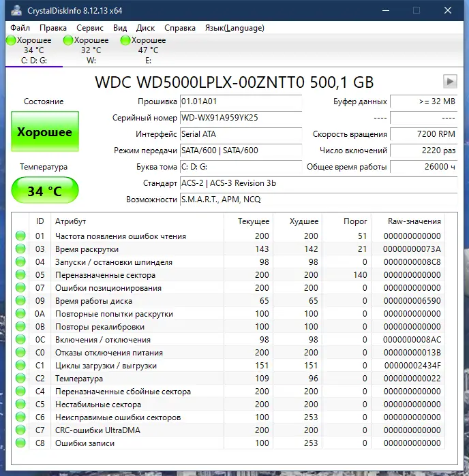Image resolution: width=469 pixels, height=476 pixels.
Task: Click the transfer mode field SATA/600
Action: (x=241, y=150)
